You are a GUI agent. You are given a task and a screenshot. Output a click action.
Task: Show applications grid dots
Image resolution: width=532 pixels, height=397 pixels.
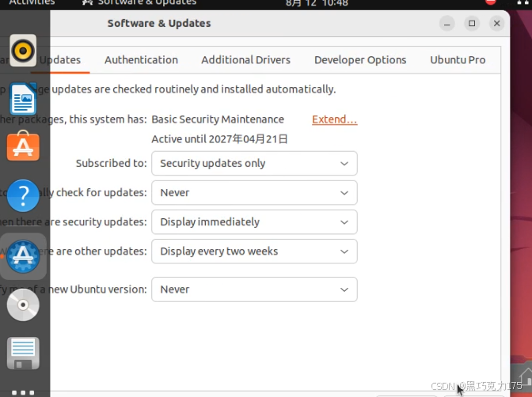coord(23,392)
